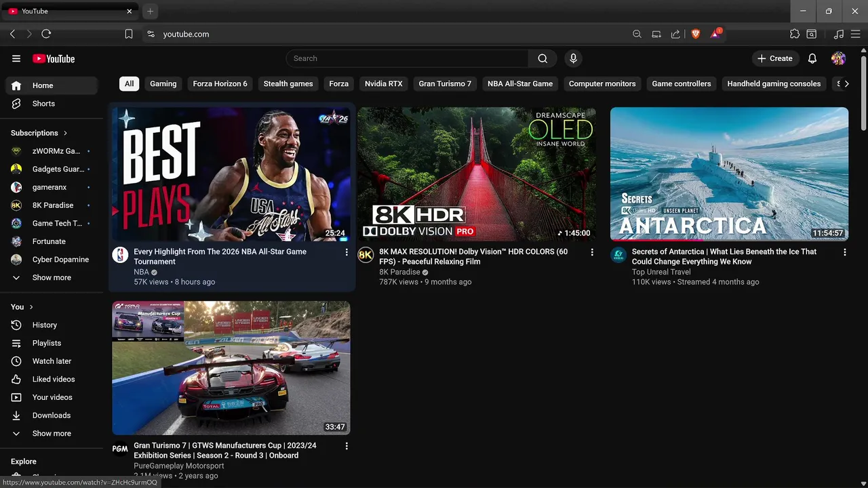Open Shorts in sidebar
This screenshot has width=868, height=488.
coord(52,104)
